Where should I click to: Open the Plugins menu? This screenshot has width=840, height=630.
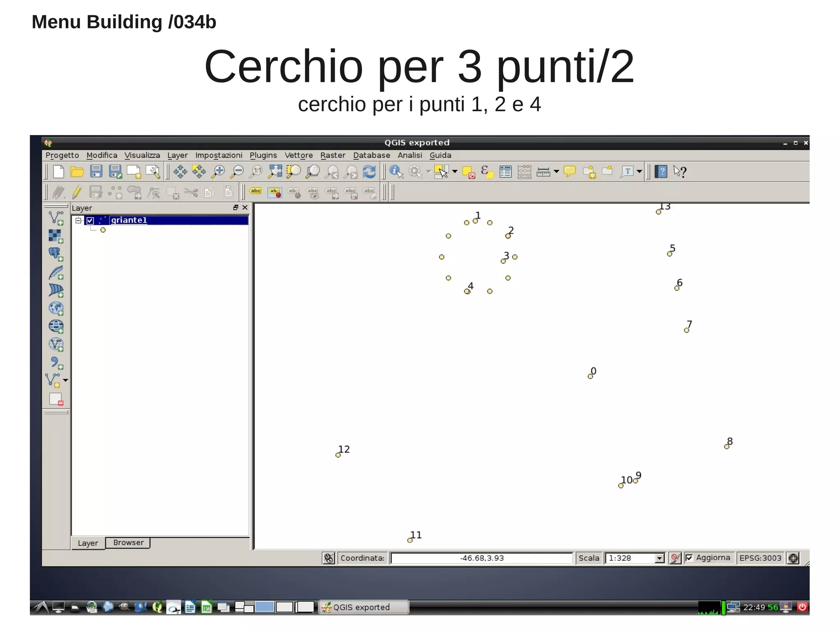click(x=263, y=155)
